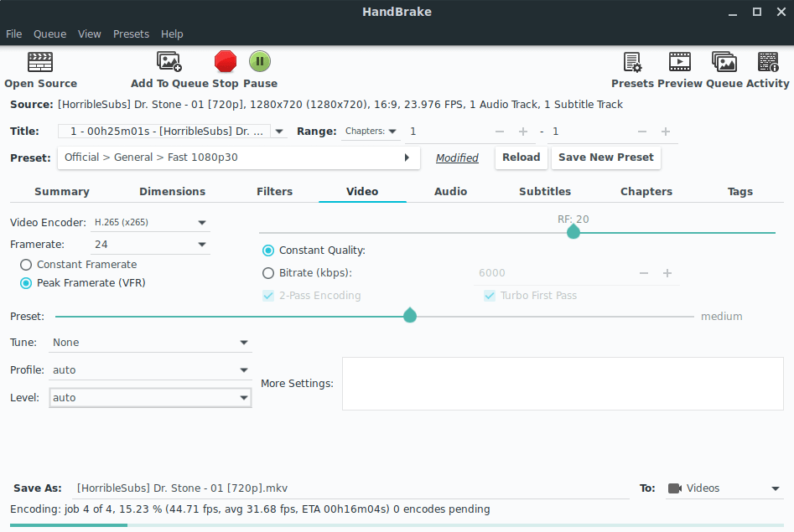The width and height of the screenshot is (794, 532).
Task: Switch to the Subtitles tab
Action: coord(545,192)
